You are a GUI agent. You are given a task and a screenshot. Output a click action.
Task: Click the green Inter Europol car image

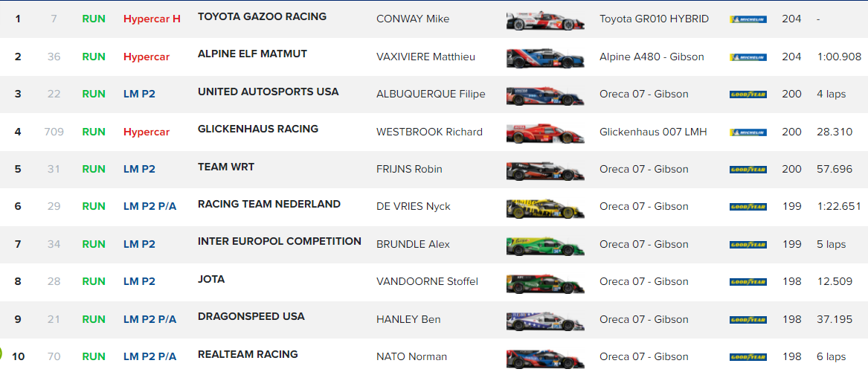click(545, 246)
